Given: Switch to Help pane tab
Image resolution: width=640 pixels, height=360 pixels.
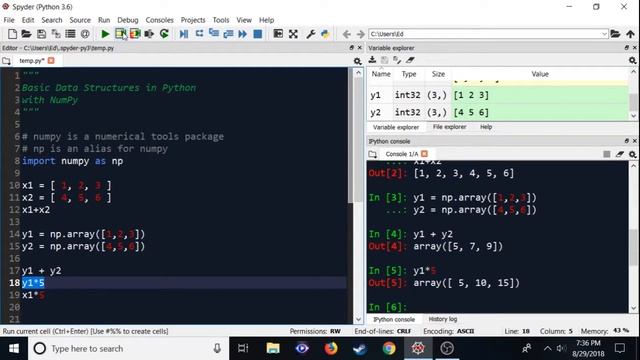Looking at the screenshot, I should tap(486, 127).
